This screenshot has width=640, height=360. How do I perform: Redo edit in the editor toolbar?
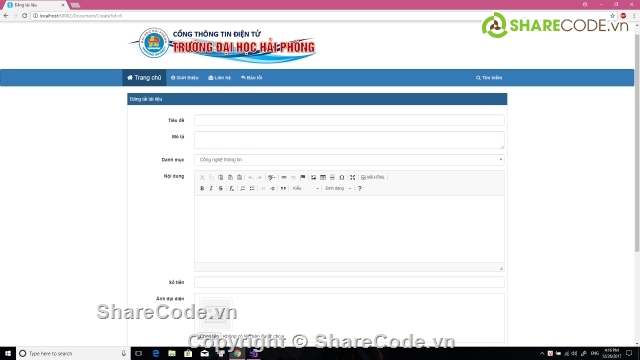point(260,177)
